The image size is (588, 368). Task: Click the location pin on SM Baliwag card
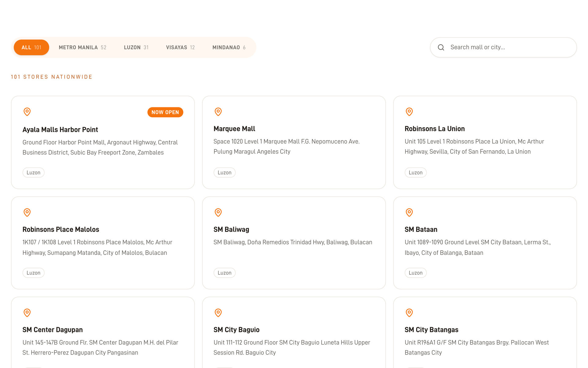click(218, 212)
